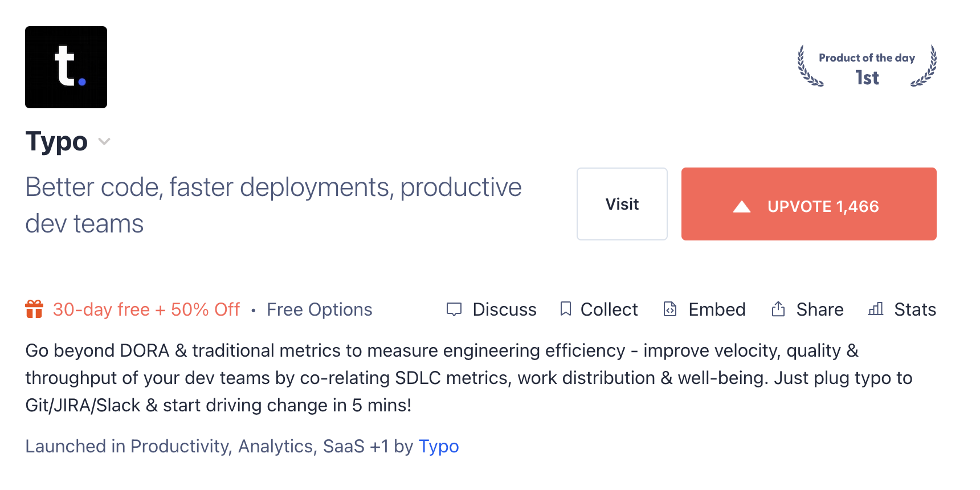Select the Free Options label
Viewport: 980px width, 490px height.
click(x=319, y=309)
